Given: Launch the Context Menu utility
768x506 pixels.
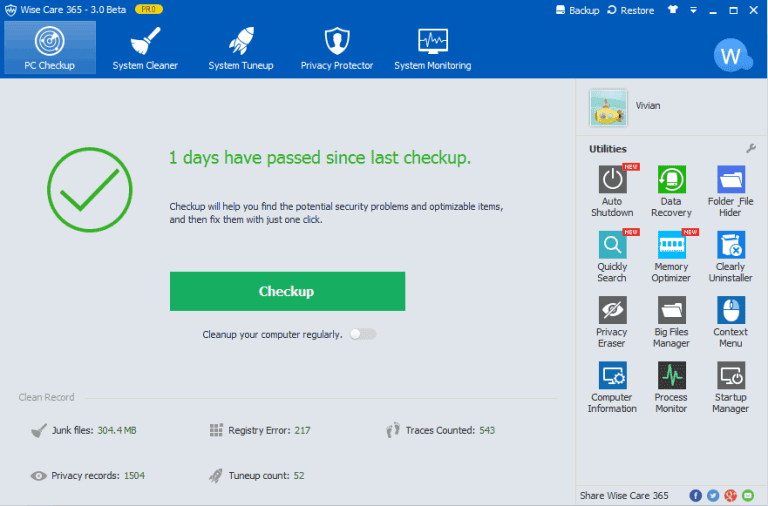Looking at the screenshot, I should tap(730, 322).
